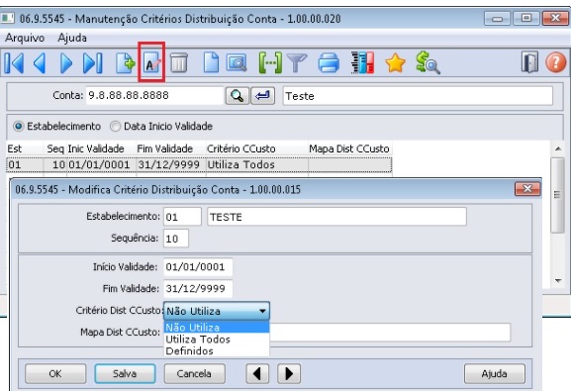Click the Mapa Dist CCusto field
The image size is (571, 392).
(x=390, y=333)
